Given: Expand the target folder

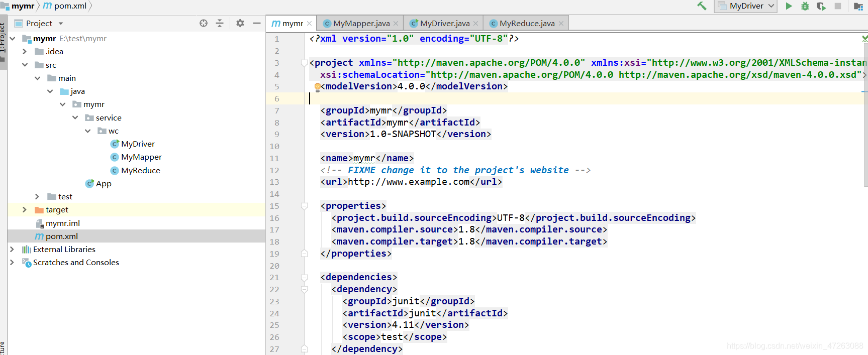Looking at the screenshot, I should point(25,209).
